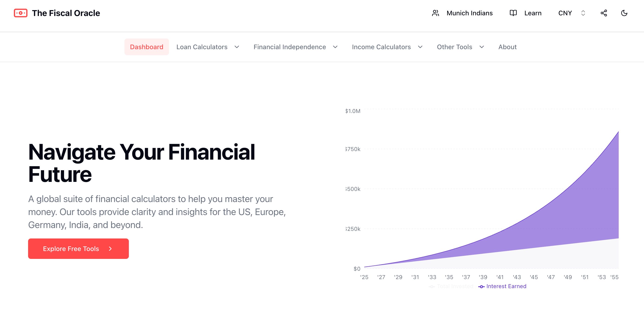Toggle dark mode with moon icon
Image resolution: width=644 pixels, height=309 pixels.
tap(624, 13)
